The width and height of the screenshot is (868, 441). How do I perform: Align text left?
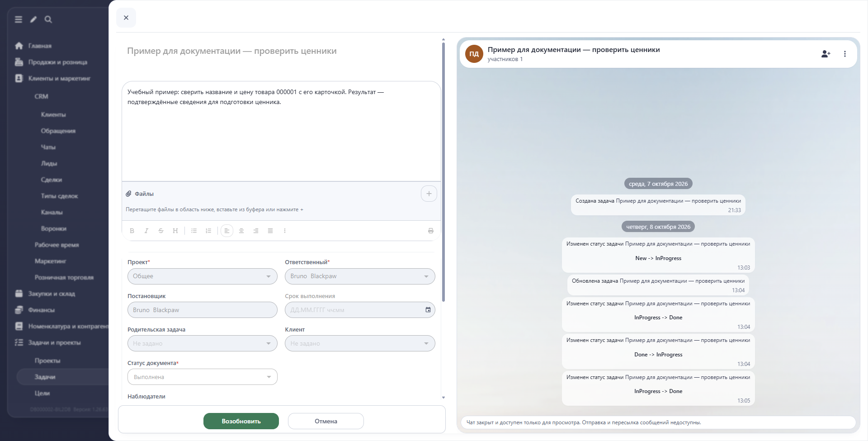coord(227,231)
